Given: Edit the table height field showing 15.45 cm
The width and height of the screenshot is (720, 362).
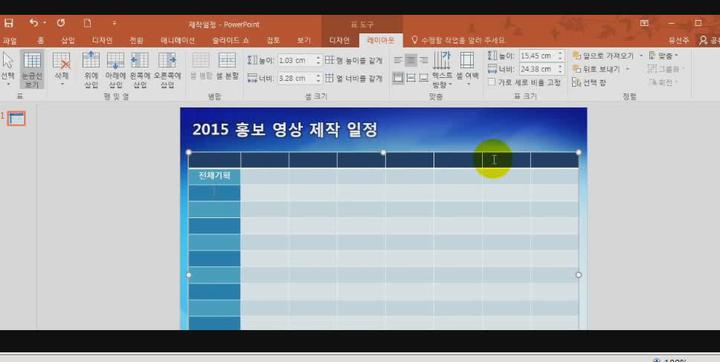Looking at the screenshot, I should [537, 56].
